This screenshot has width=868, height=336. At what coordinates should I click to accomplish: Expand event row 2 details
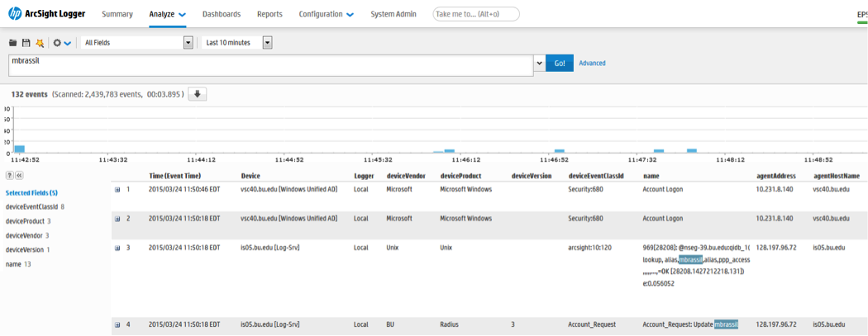point(117,219)
